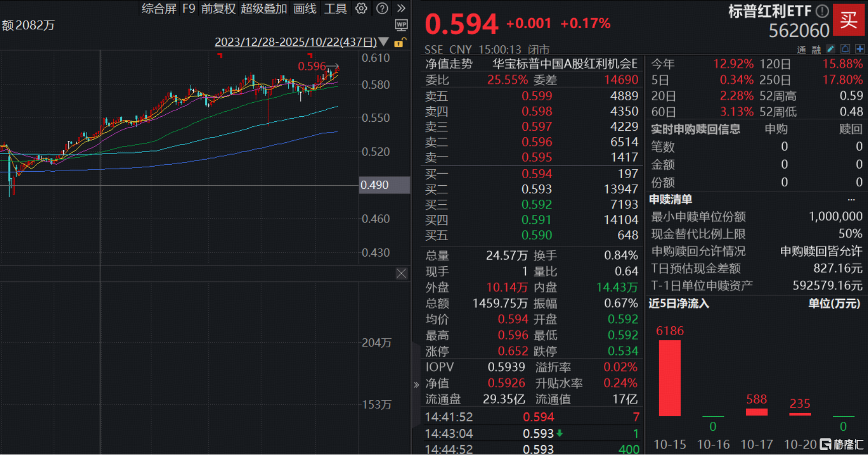Expand side panel arrow left of 净值

click(x=416, y=385)
